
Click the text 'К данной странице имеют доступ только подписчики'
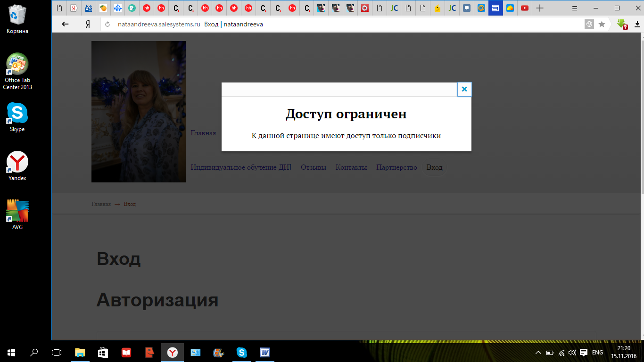[347, 136]
